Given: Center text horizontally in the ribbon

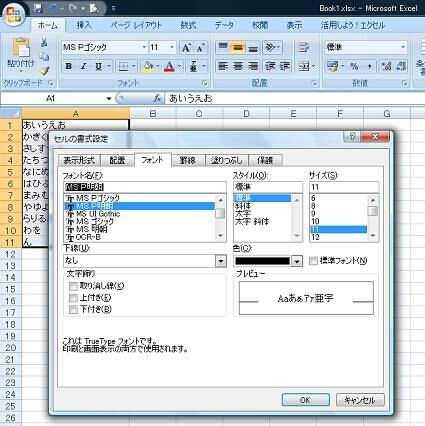Looking at the screenshot, I should point(238,66).
